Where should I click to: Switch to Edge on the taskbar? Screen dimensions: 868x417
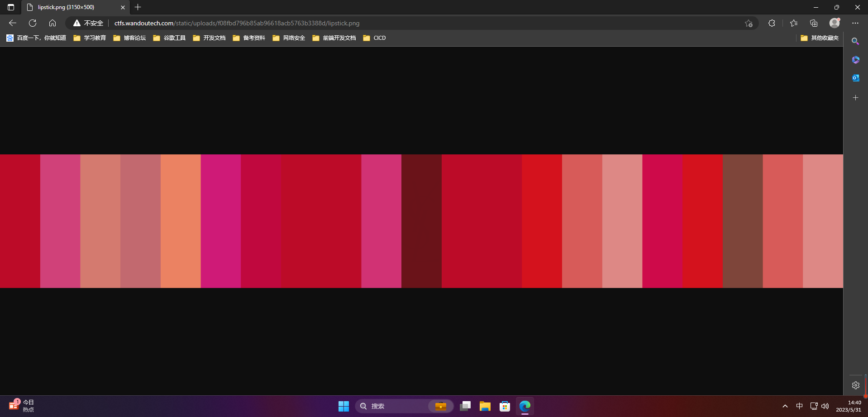(525, 406)
